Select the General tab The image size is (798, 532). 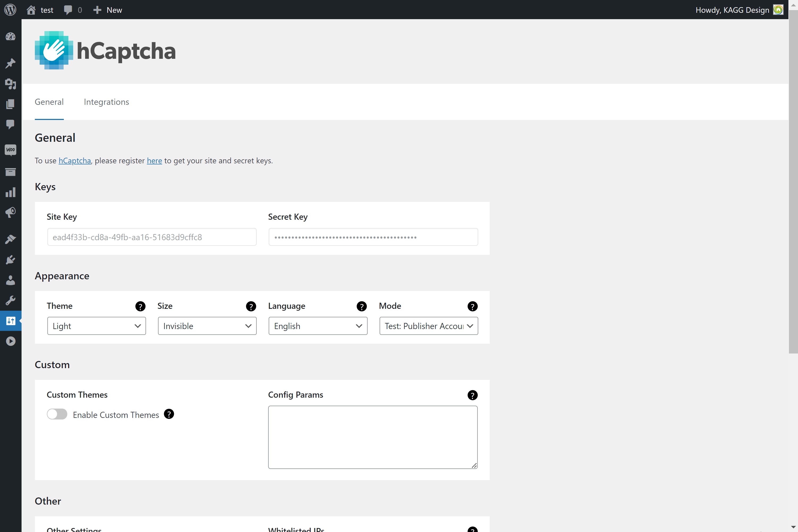(x=49, y=102)
